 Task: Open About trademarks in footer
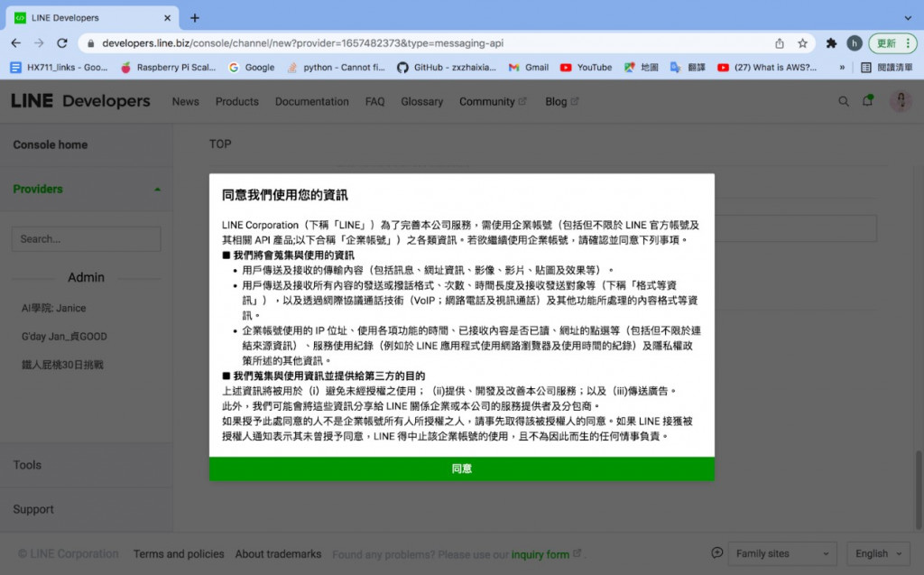pos(278,553)
